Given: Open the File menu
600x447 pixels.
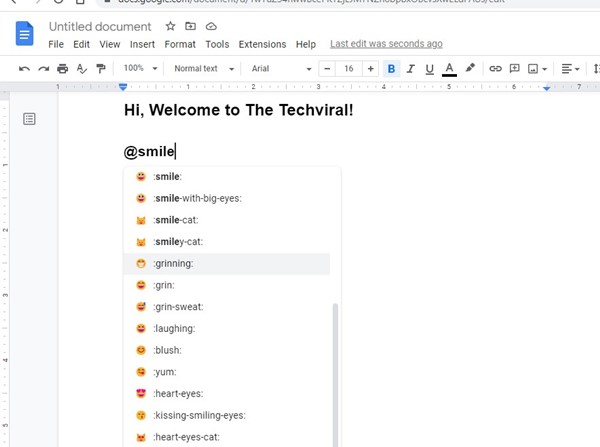Looking at the screenshot, I should click(56, 44).
